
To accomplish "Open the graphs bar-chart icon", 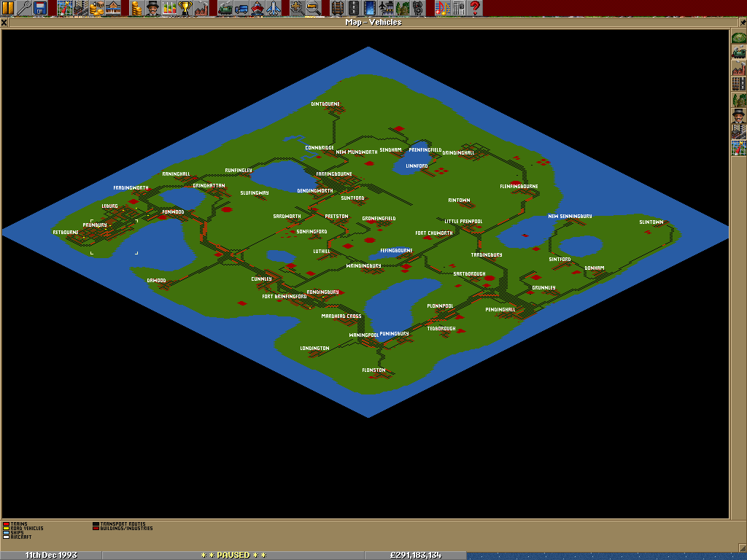I will tap(169, 8).
